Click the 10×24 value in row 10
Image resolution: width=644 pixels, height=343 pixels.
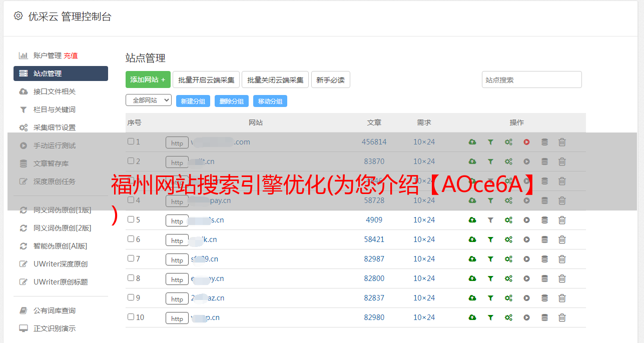[424, 317]
